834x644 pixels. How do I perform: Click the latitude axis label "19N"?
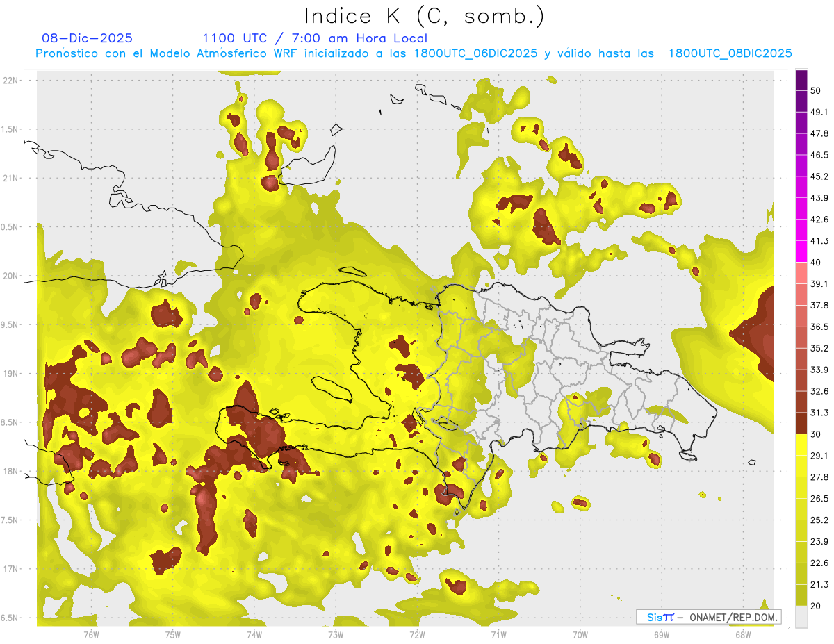pyautogui.click(x=10, y=374)
